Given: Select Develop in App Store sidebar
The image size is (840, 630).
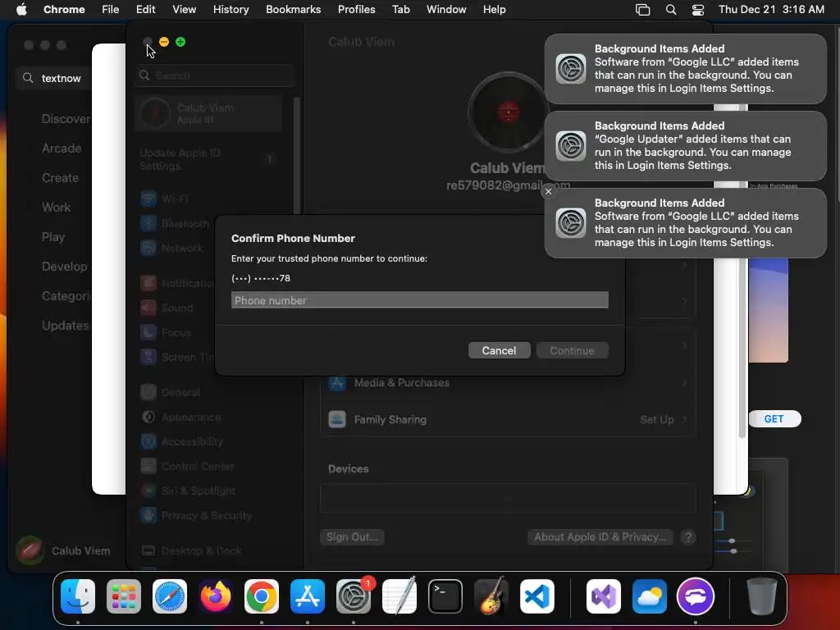Looking at the screenshot, I should tap(64, 267).
